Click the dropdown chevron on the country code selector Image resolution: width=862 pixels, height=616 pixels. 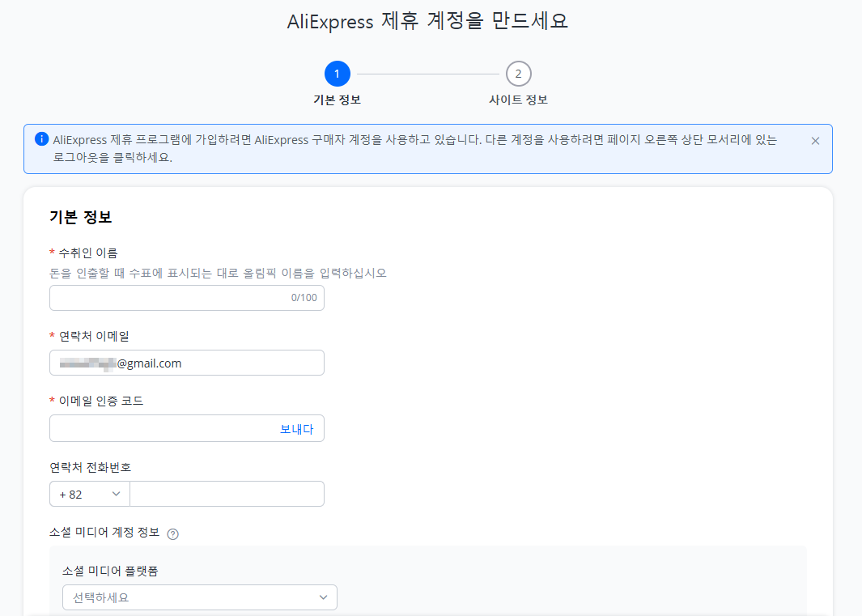(x=116, y=493)
